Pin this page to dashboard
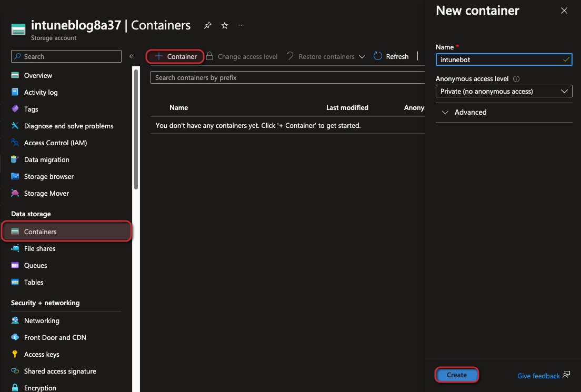This screenshot has width=581, height=392. [207, 25]
